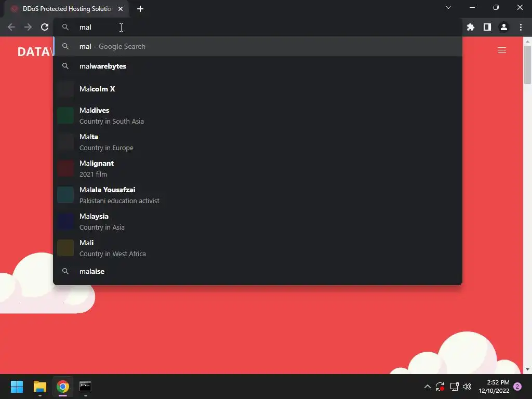Open the volume speaker icon
The image size is (532, 399).
click(467, 387)
